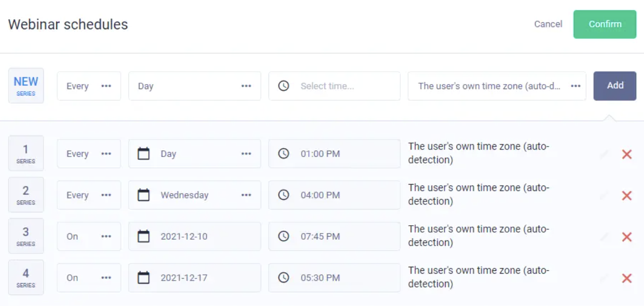
Task: Click the time zone text in series 4 row
Action: point(478,277)
